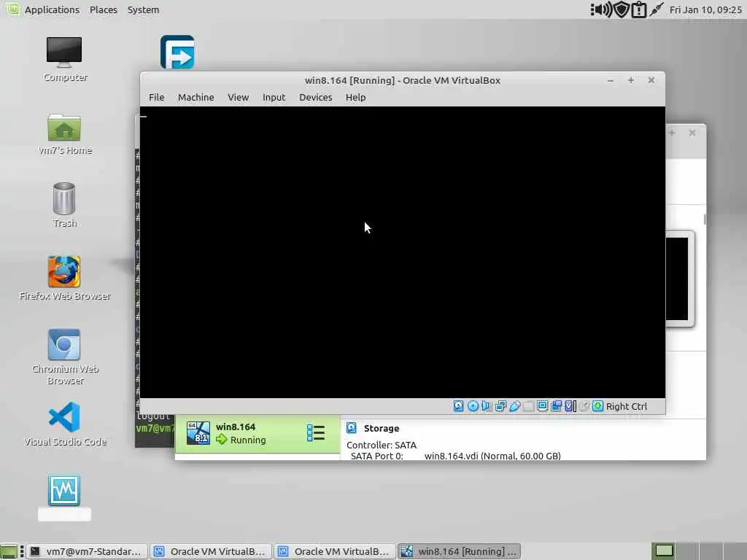Viewport: 747px width, 560px height.
Task: Open the Places menu in top panel
Action: pos(104,9)
